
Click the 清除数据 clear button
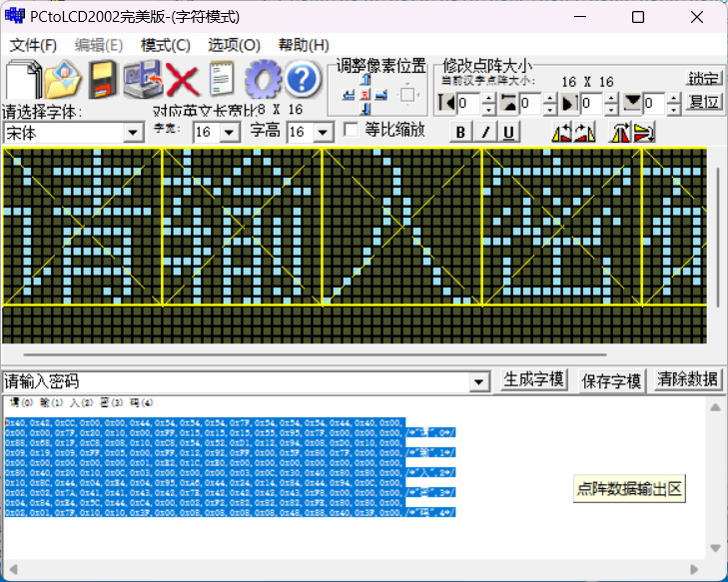click(688, 379)
